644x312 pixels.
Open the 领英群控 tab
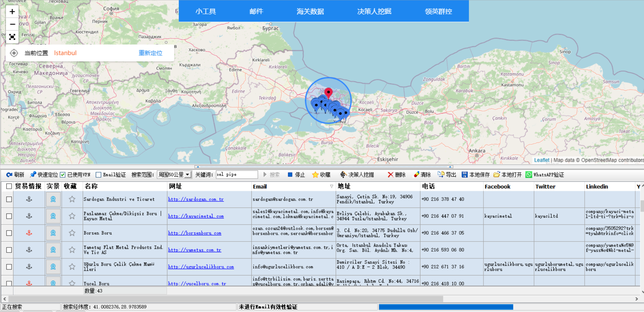(439, 11)
